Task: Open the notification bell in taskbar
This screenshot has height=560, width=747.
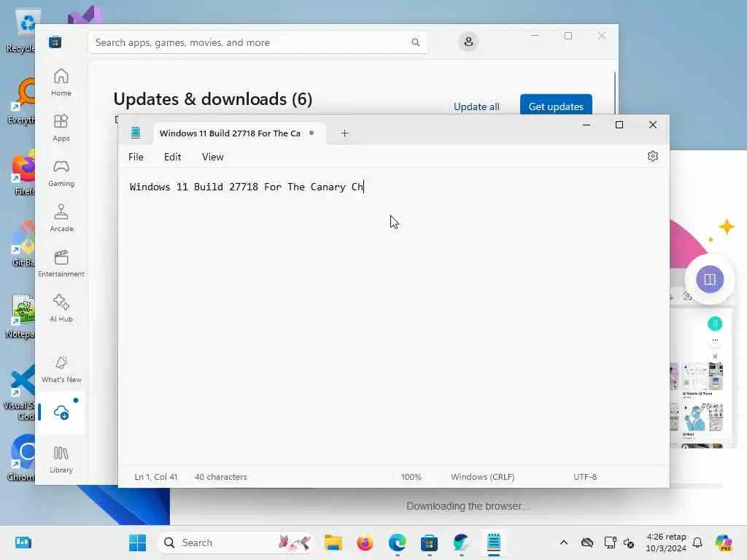Action: point(697,542)
